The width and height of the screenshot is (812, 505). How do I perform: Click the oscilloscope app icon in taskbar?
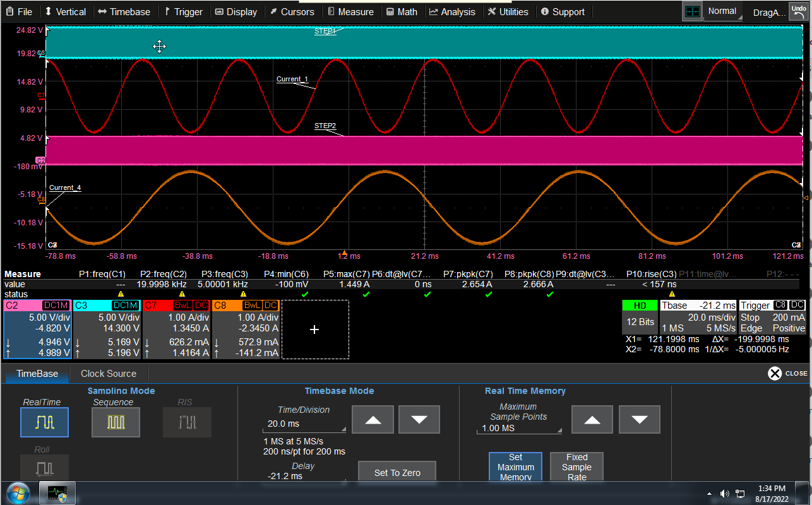click(x=57, y=493)
